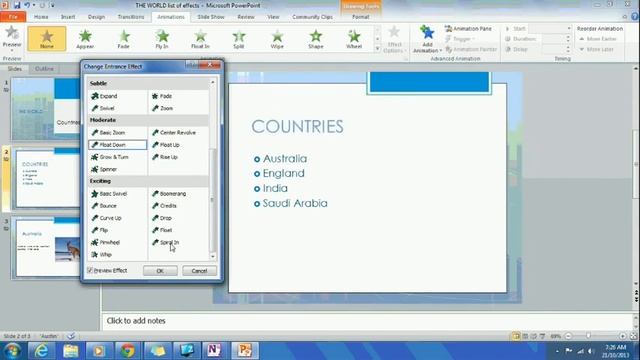Image resolution: width=640 pixels, height=360 pixels.
Task: Expand the animation gallery More arrow
Action: [x=377, y=49]
